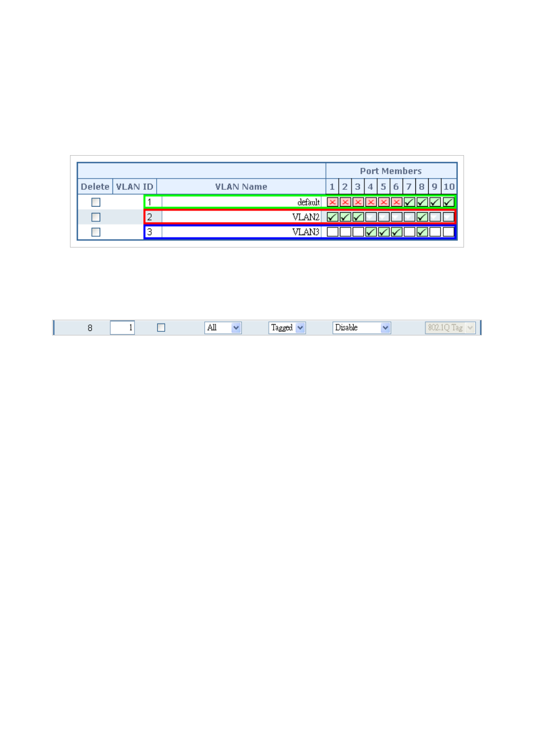
Task: Check port 7 in the VLAN2 row
Action: click(x=410, y=217)
